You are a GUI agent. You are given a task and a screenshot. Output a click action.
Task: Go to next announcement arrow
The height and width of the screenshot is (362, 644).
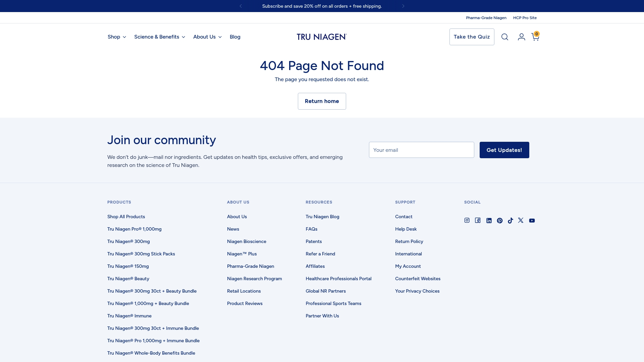(403, 6)
